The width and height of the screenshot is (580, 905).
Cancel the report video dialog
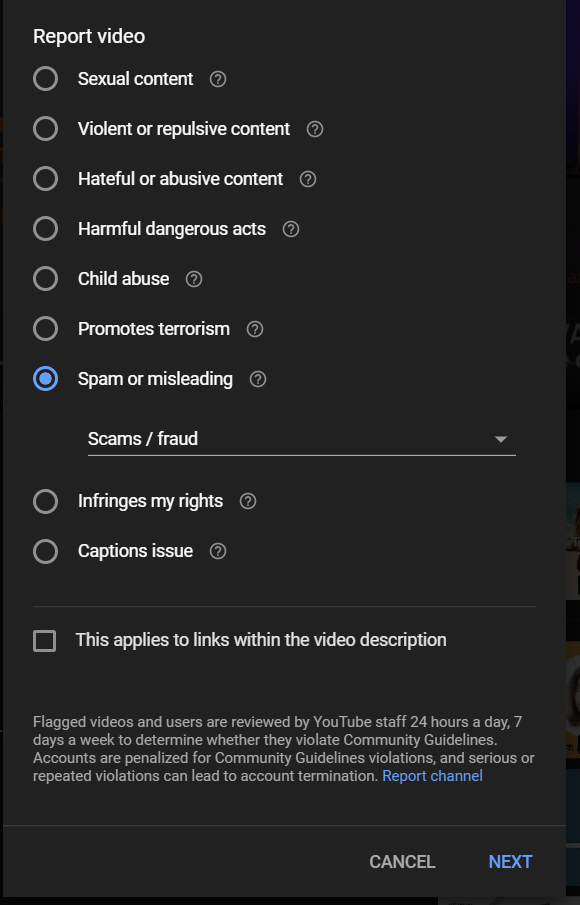pyautogui.click(x=402, y=862)
